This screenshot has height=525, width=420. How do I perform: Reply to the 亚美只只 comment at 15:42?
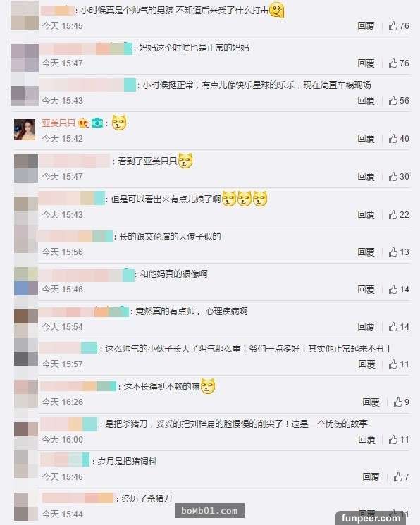click(x=366, y=138)
